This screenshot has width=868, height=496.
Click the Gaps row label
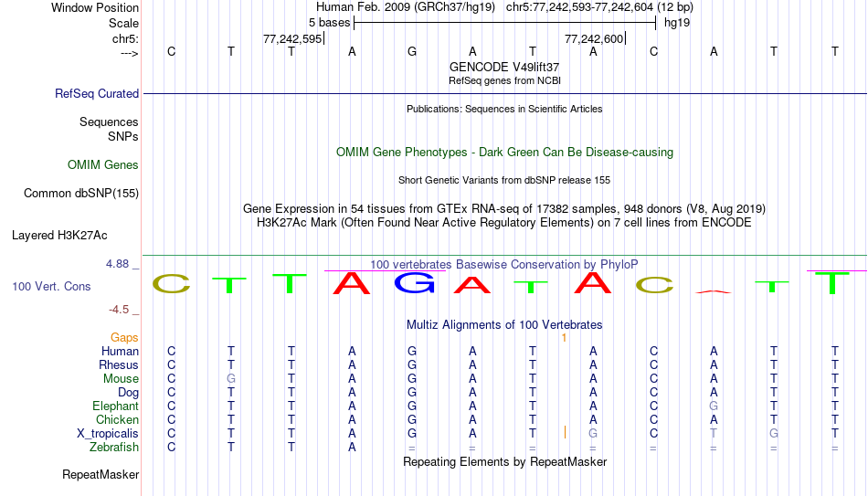pos(124,338)
